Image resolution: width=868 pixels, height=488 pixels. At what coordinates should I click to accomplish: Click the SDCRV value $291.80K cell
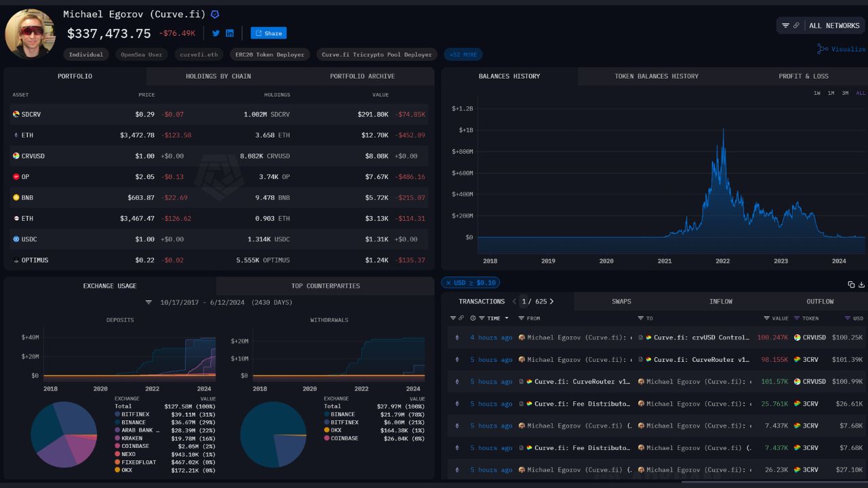click(372, 115)
